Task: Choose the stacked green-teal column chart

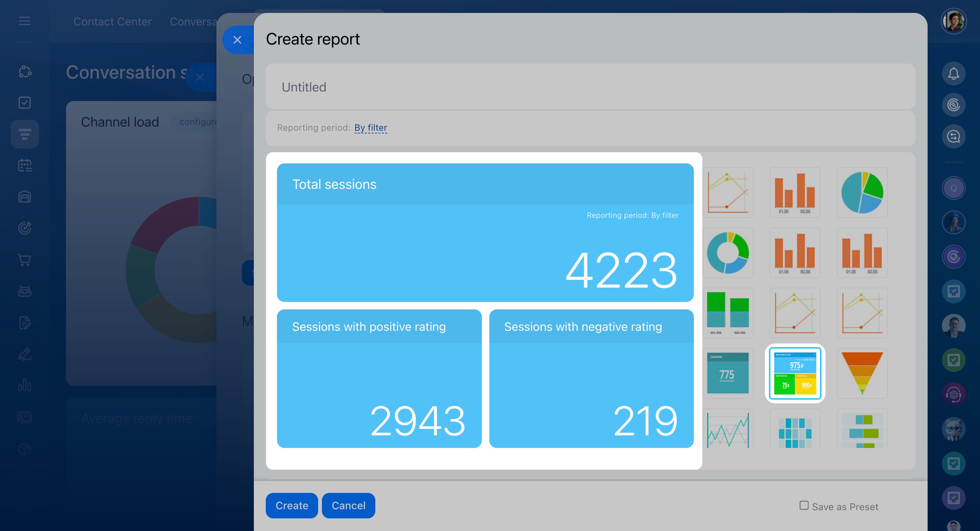Action: tap(728, 313)
